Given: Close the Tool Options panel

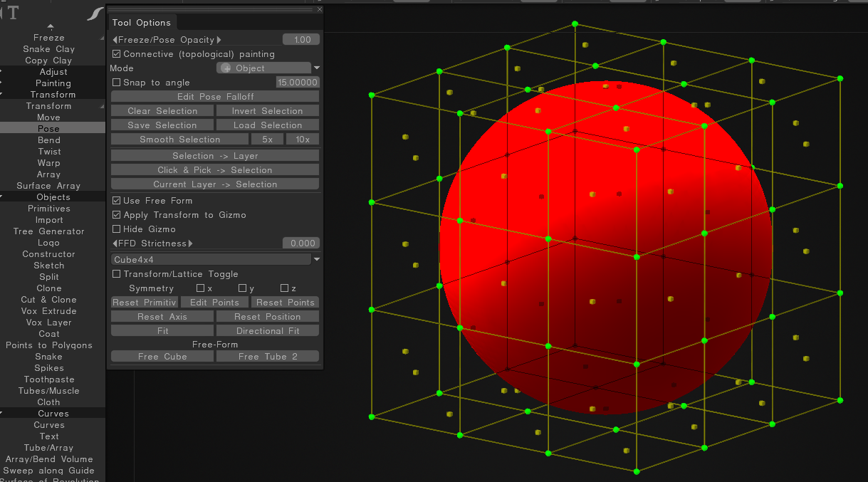Looking at the screenshot, I should click(x=319, y=10).
